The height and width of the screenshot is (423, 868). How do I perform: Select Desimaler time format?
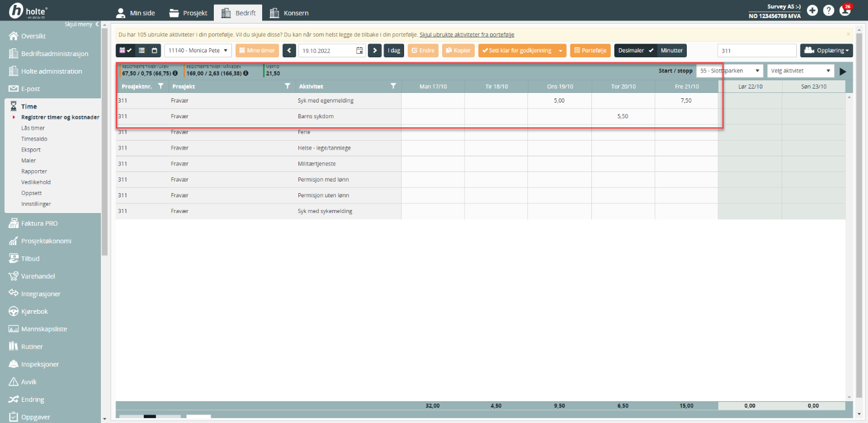(x=631, y=51)
